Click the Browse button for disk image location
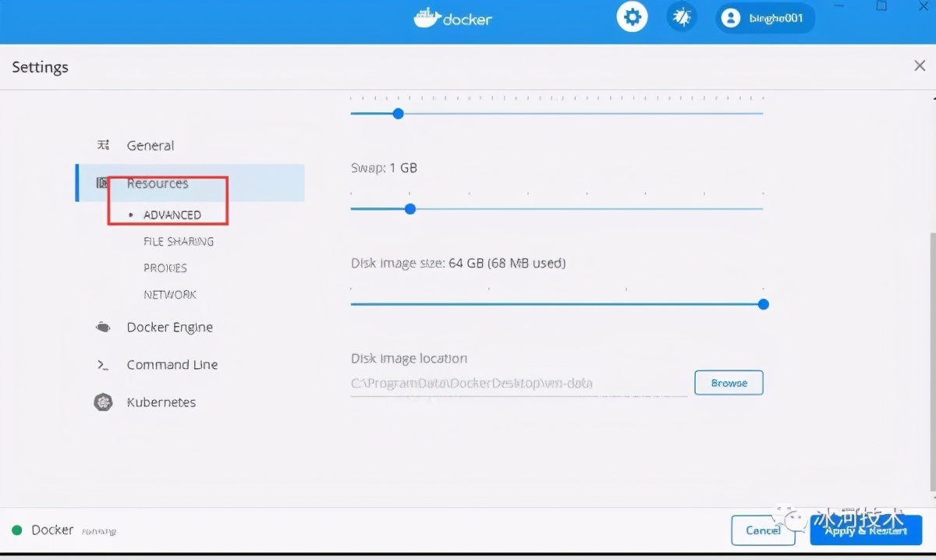 click(x=728, y=383)
